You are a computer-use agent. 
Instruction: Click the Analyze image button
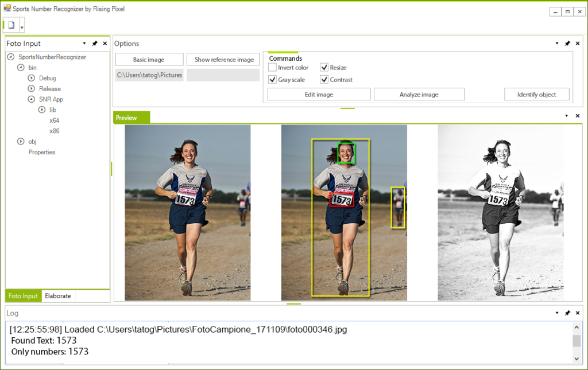tap(419, 94)
